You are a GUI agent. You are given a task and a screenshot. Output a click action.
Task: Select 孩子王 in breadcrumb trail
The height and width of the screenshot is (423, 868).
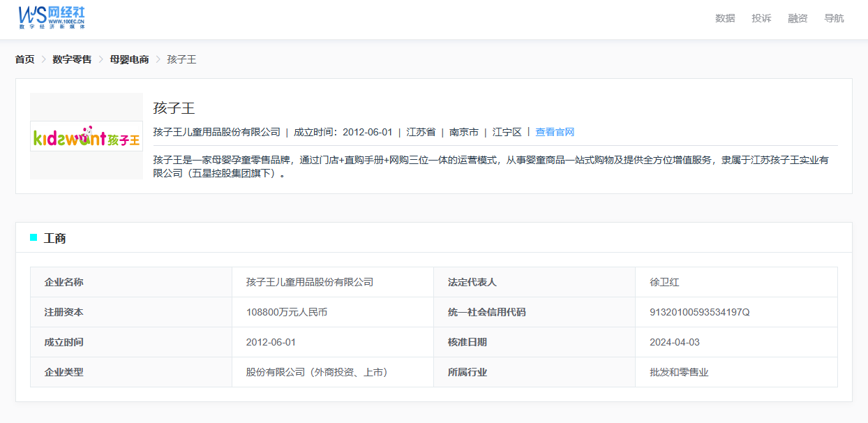[181, 59]
